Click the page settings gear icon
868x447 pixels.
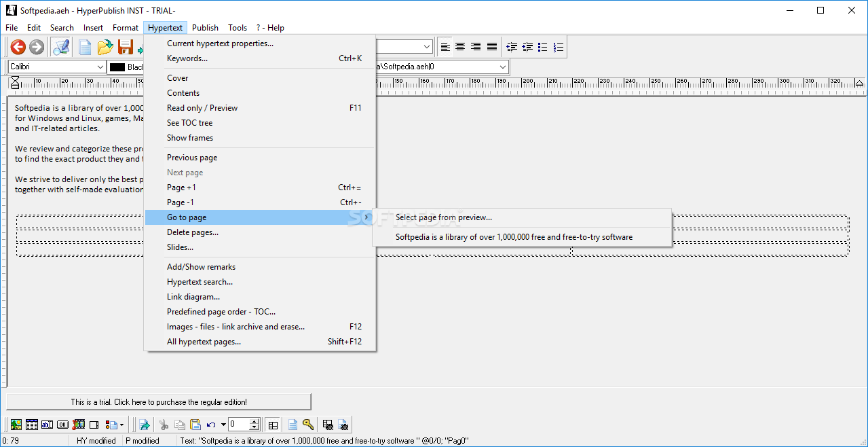click(x=344, y=425)
